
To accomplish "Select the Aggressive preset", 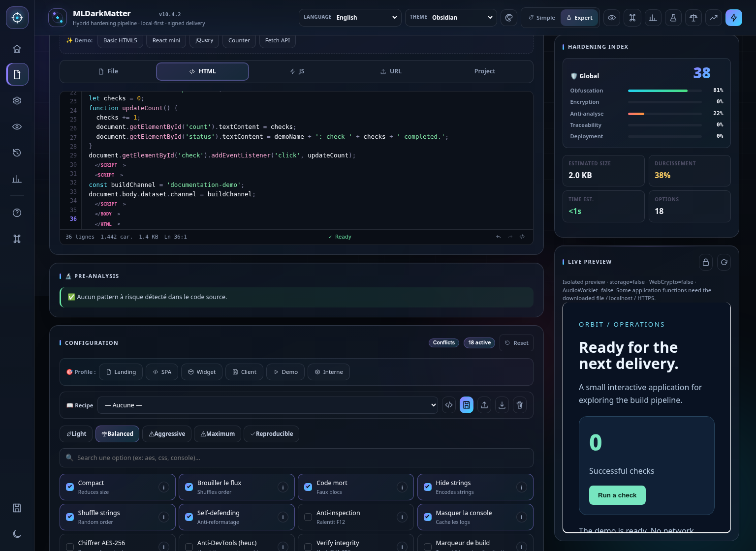I will (x=166, y=434).
